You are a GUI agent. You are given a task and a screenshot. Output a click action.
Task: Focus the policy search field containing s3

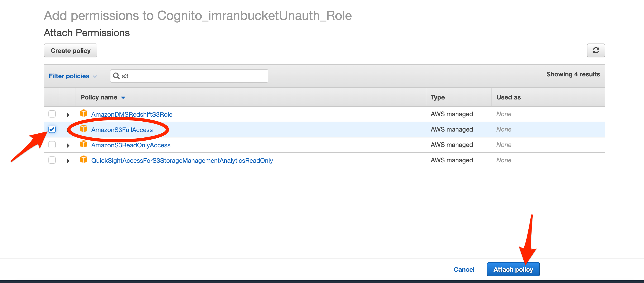[x=189, y=76]
